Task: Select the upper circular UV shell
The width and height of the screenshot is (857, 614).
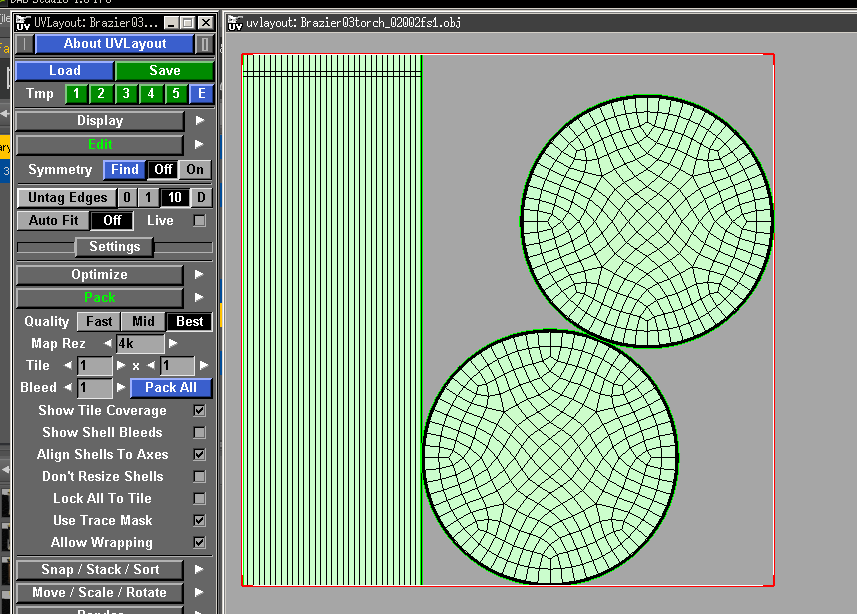Action: 647,221
